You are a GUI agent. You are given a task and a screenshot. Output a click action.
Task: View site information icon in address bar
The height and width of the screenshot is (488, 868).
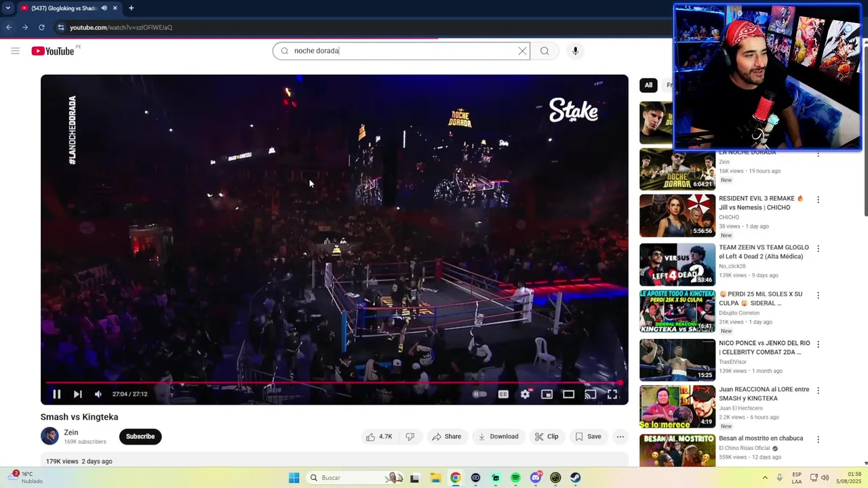(x=60, y=27)
